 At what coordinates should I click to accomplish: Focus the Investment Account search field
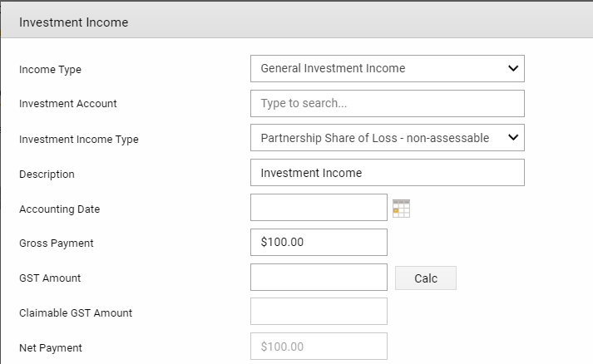[388, 103]
